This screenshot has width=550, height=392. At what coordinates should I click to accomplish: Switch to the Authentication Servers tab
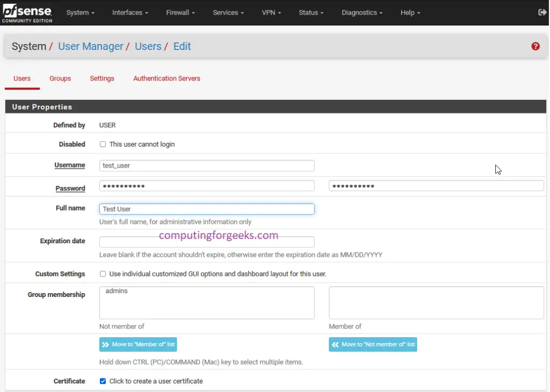167,78
